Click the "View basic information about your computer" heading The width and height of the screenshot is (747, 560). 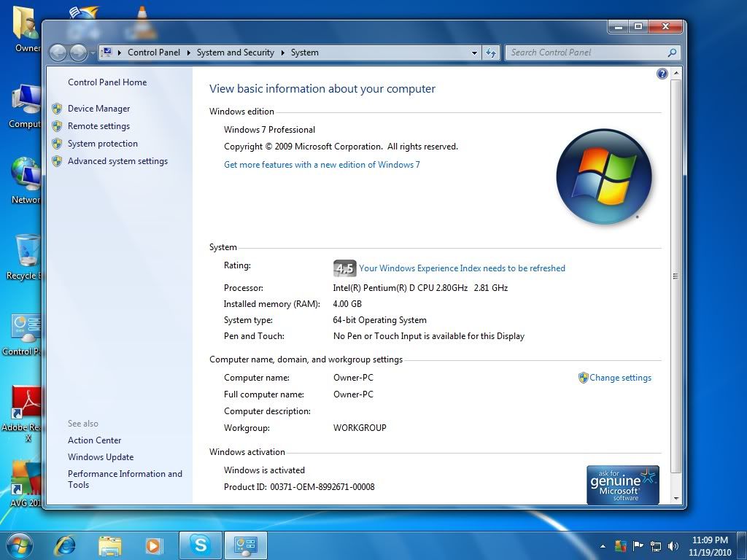tap(322, 88)
